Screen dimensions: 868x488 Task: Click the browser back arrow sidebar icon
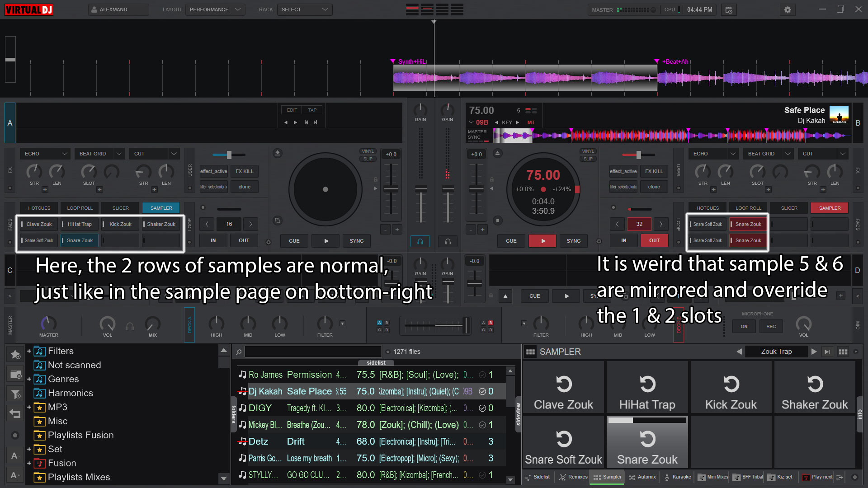(15, 413)
